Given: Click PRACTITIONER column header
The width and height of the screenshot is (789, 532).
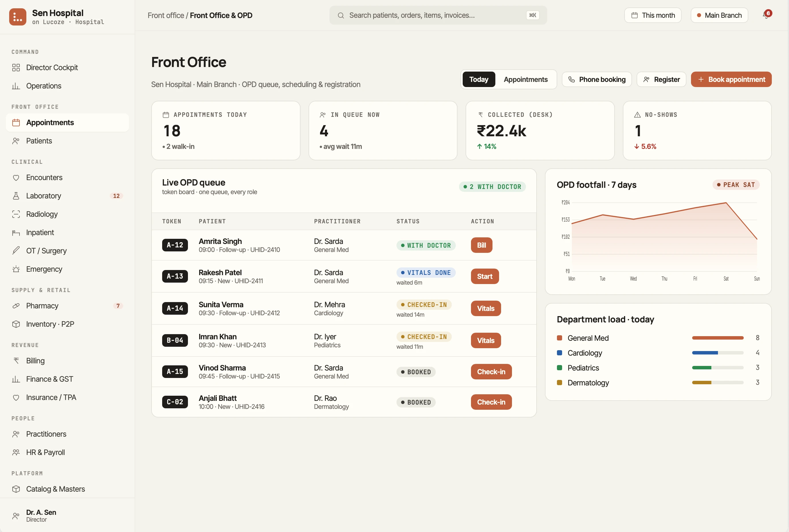Looking at the screenshot, I should pyautogui.click(x=337, y=221).
